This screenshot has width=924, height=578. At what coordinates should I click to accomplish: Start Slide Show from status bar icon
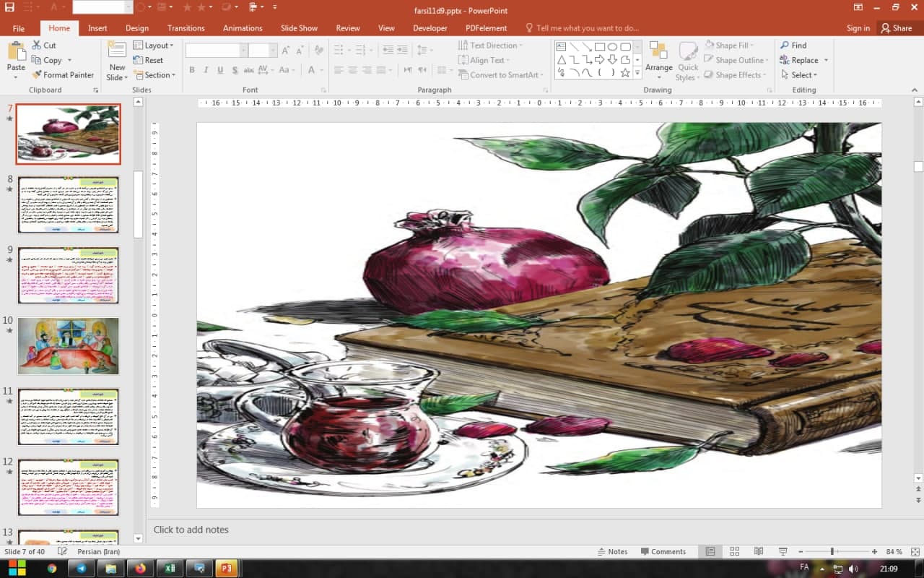[x=783, y=551]
